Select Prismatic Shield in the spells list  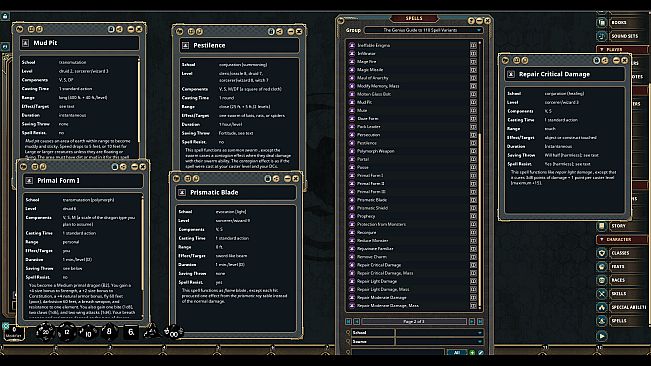[372, 208]
